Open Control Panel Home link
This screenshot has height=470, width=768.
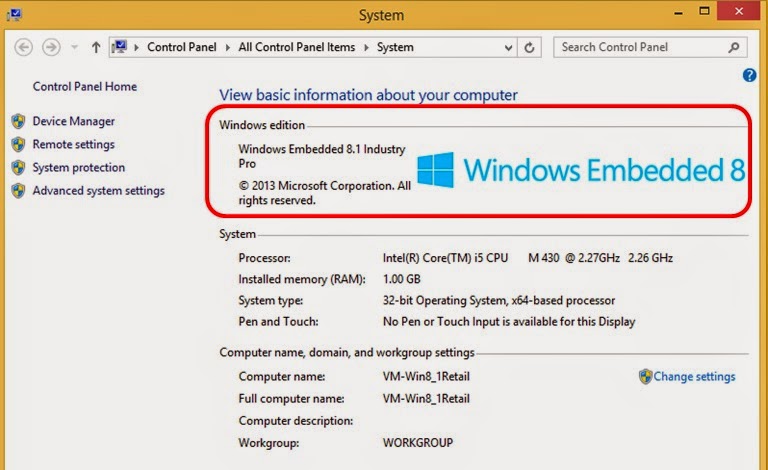coord(85,87)
